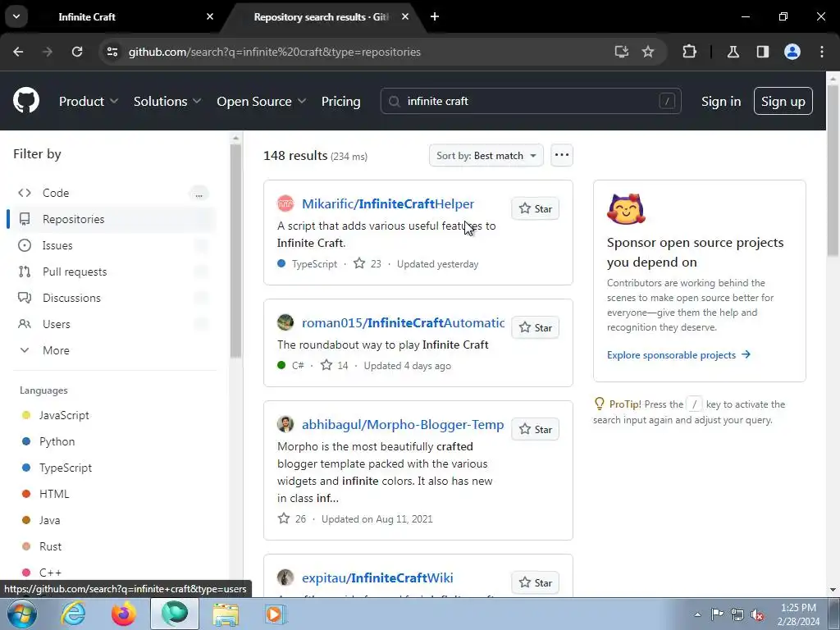Star the roman015/InfiniteCraftAutomatic repository
Screen dimensions: 840x630
click(x=535, y=327)
